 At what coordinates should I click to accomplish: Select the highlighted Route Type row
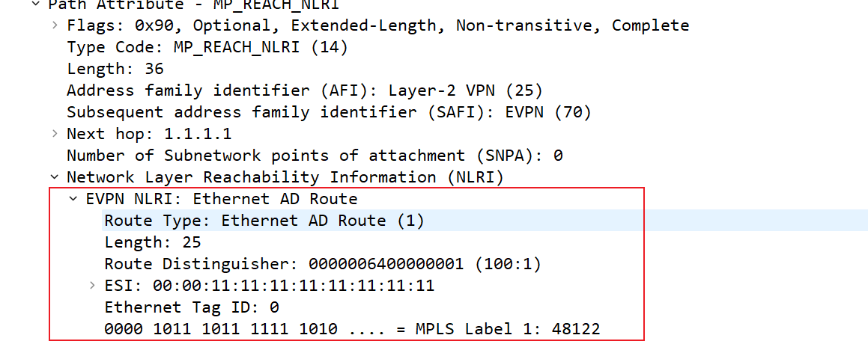pos(264,221)
